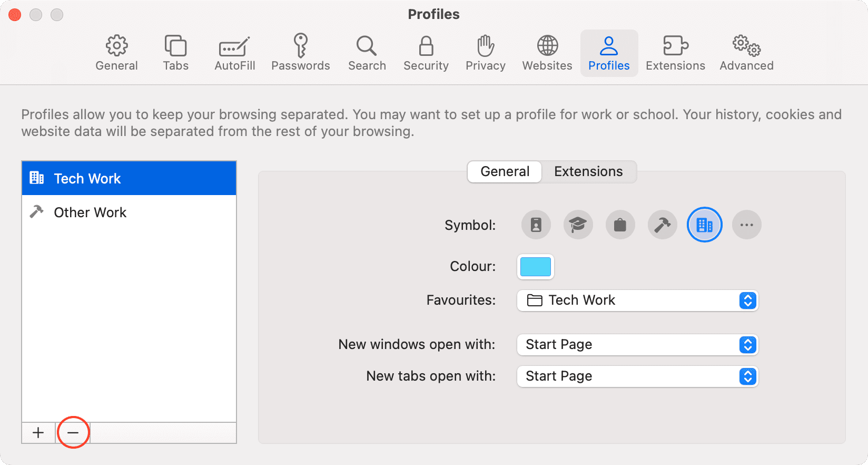The width and height of the screenshot is (868, 465).
Task: Switch to the profile General tab
Action: point(505,172)
